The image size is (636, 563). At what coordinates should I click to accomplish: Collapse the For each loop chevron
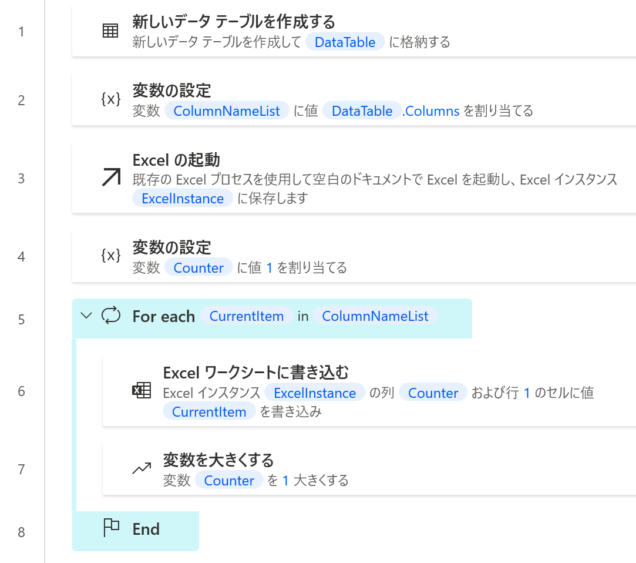[x=86, y=316]
